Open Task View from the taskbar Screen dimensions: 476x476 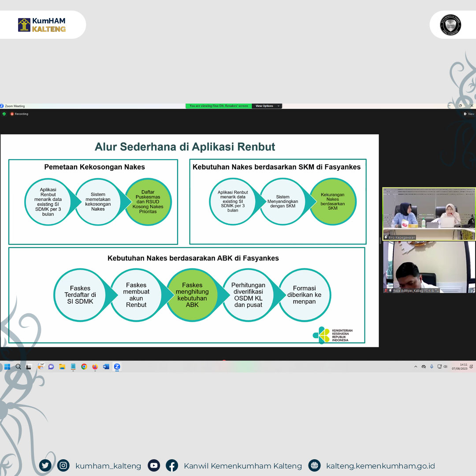click(x=29, y=367)
